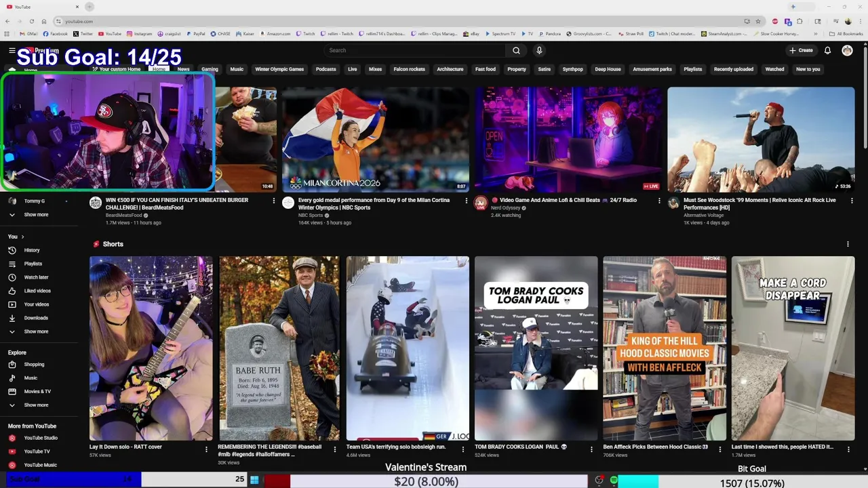
Task: Bookmark this page star icon
Action: (x=758, y=21)
